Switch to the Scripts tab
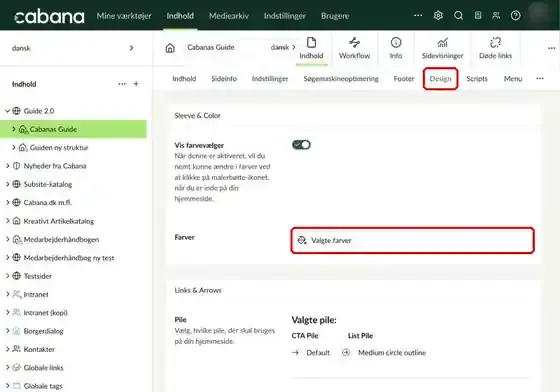Screen dimensions: 560x392 [x=477, y=79]
